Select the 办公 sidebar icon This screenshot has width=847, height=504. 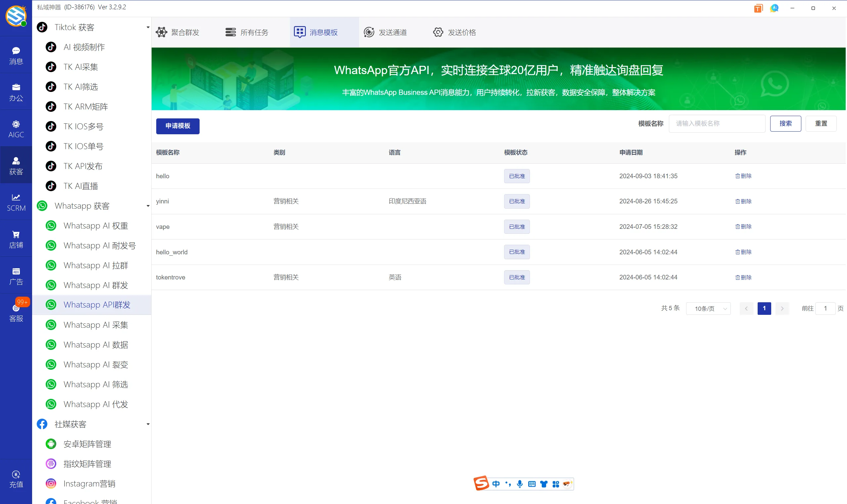(x=16, y=92)
